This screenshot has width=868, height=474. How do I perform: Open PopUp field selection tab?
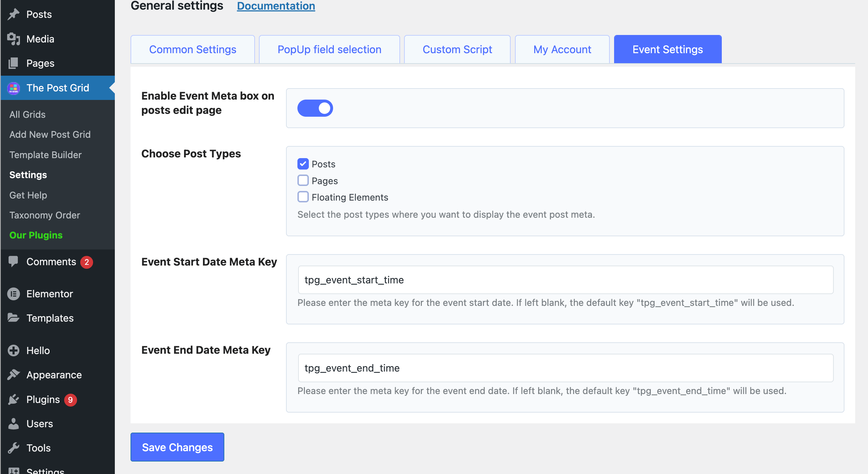coord(330,49)
